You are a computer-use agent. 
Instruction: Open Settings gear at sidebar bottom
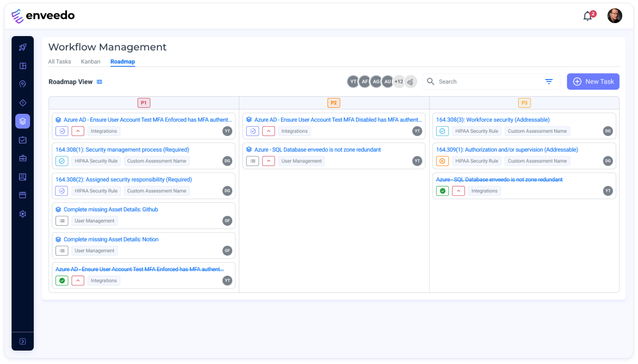click(x=22, y=214)
